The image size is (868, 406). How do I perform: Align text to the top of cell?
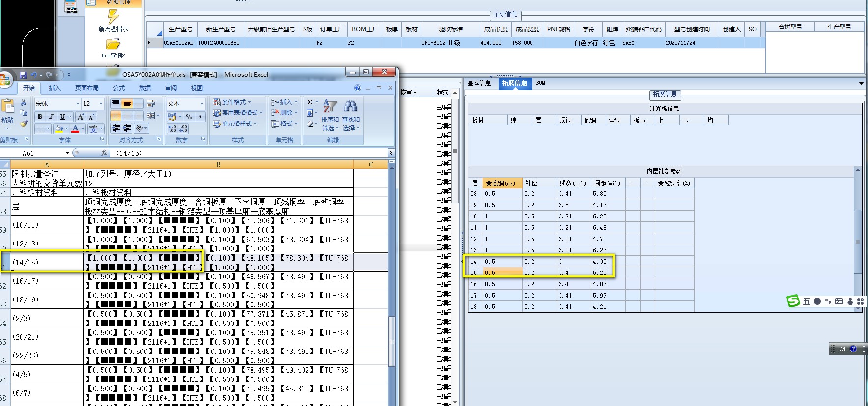[x=115, y=103]
